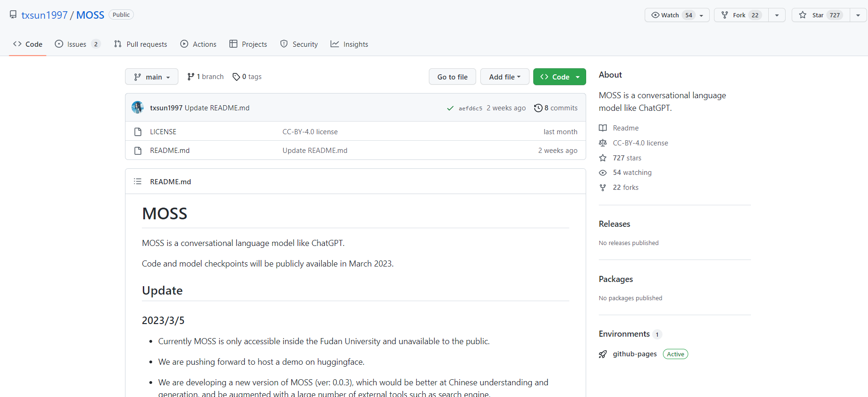Click the git branch icon beside 1 branch
868x397 pixels.
(191, 77)
